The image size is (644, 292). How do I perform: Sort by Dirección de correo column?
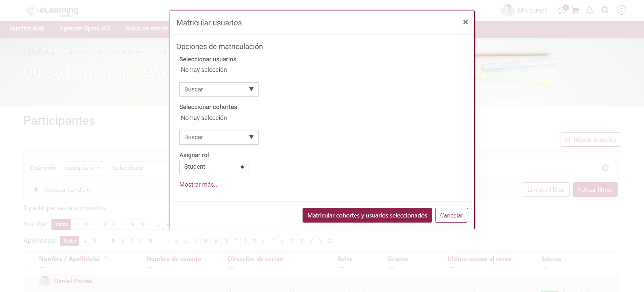256,259
